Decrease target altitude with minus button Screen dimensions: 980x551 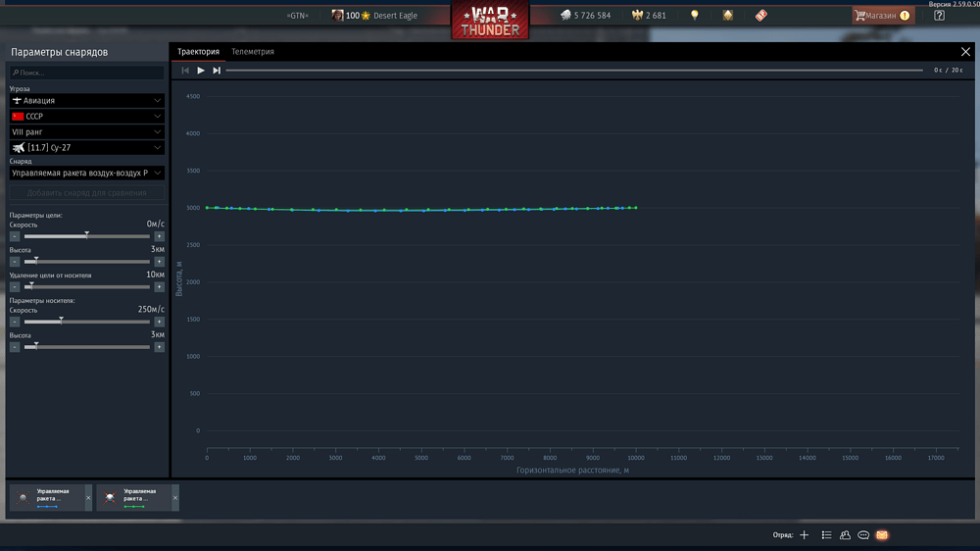pyautogui.click(x=15, y=262)
